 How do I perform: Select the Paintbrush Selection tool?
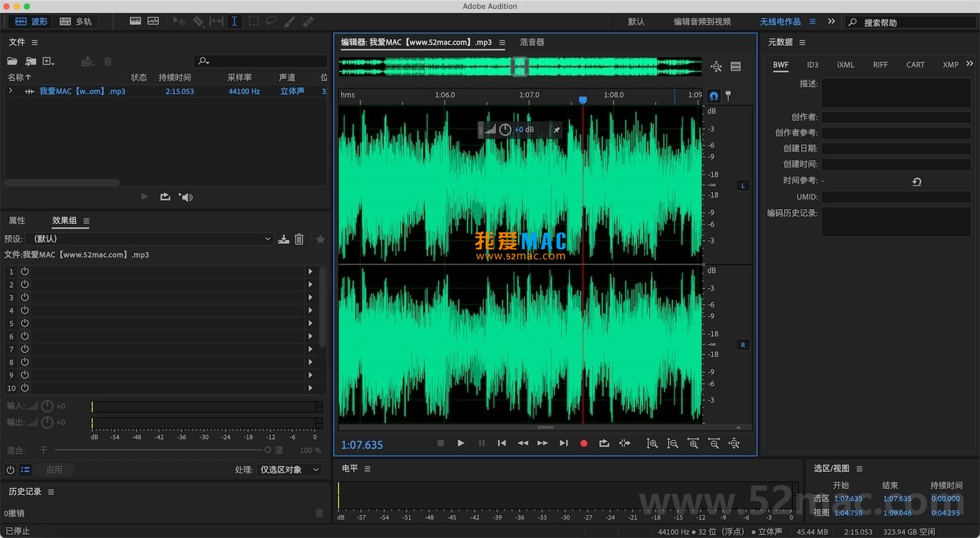click(x=289, y=21)
